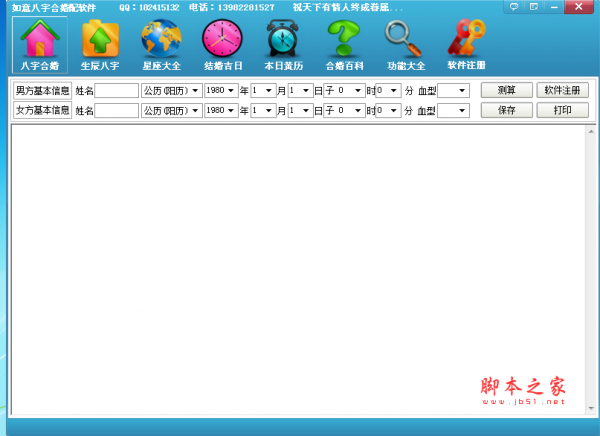Focus the male 姓名 name input field
600x436 pixels.
[x=117, y=91]
